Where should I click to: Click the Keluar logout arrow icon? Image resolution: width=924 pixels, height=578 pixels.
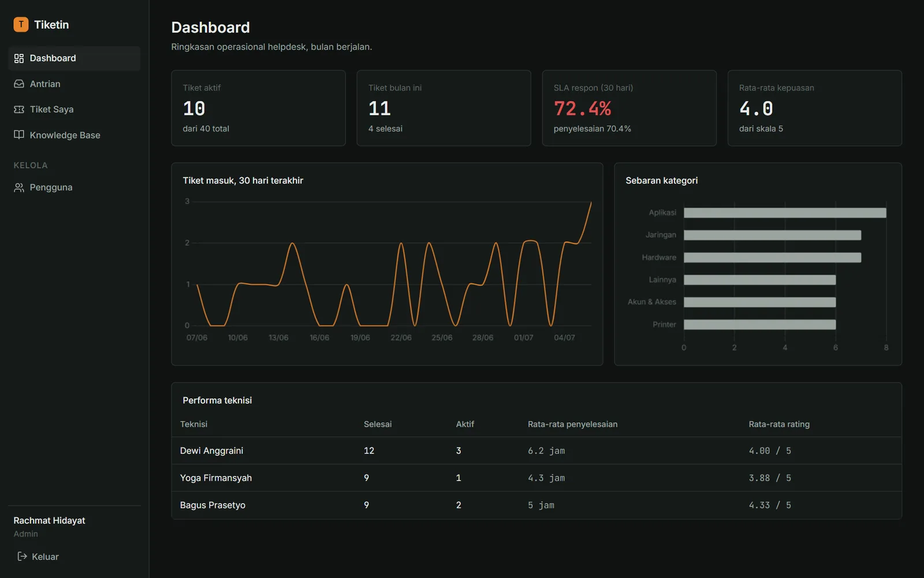22,556
